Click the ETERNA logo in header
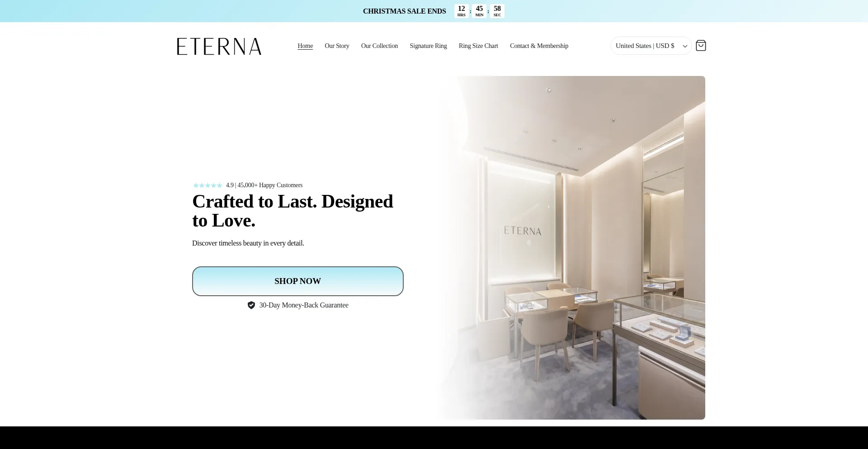This screenshot has width=868, height=449. 219,46
